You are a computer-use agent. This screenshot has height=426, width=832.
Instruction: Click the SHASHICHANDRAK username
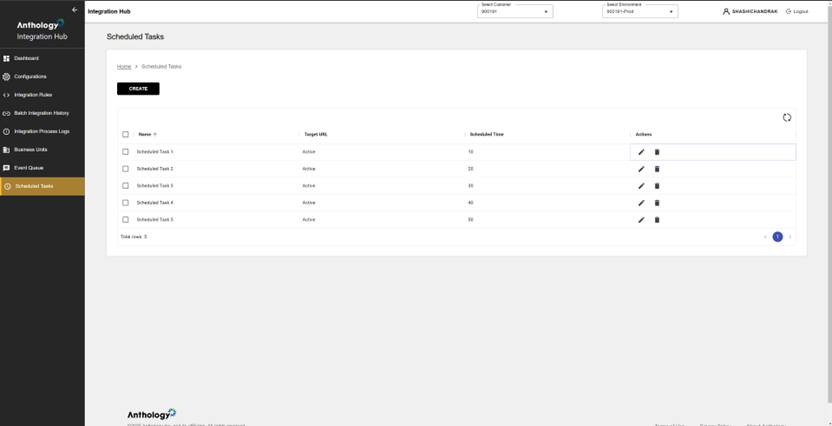pos(755,11)
